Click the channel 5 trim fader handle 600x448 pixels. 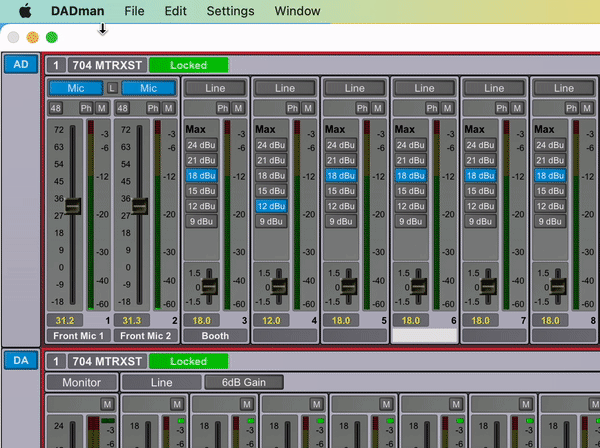349,287
